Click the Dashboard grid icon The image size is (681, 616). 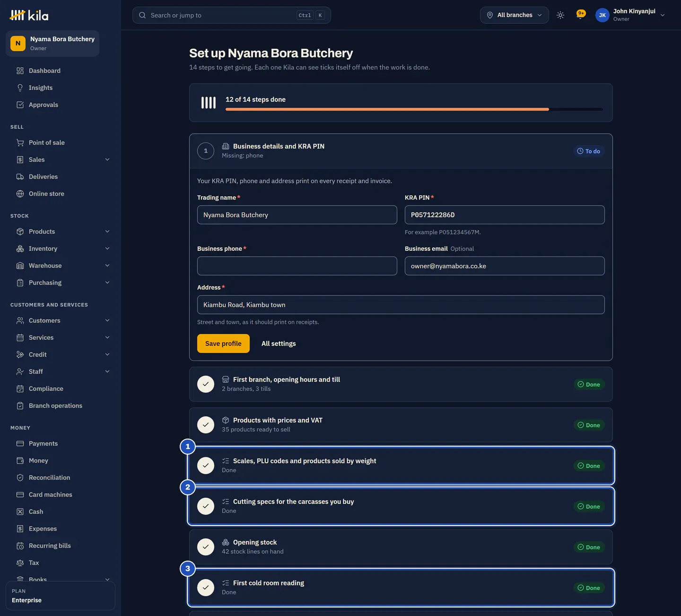pyautogui.click(x=20, y=71)
